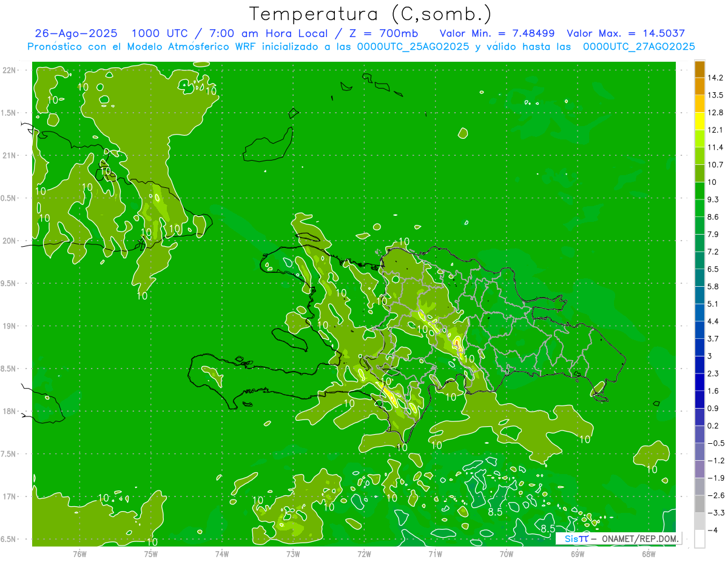The height and width of the screenshot is (562, 728).
Task: Select the "13.5" legend value
Action: point(715,95)
